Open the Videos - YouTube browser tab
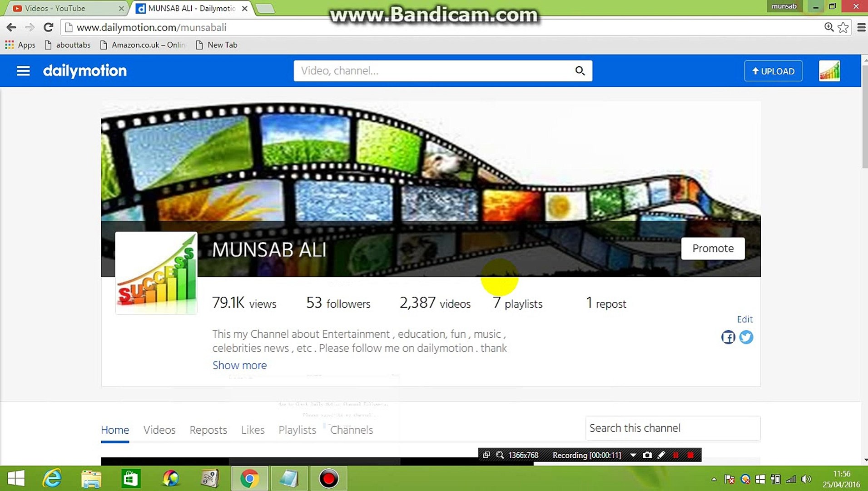The image size is (868, 491). (55, 8)
